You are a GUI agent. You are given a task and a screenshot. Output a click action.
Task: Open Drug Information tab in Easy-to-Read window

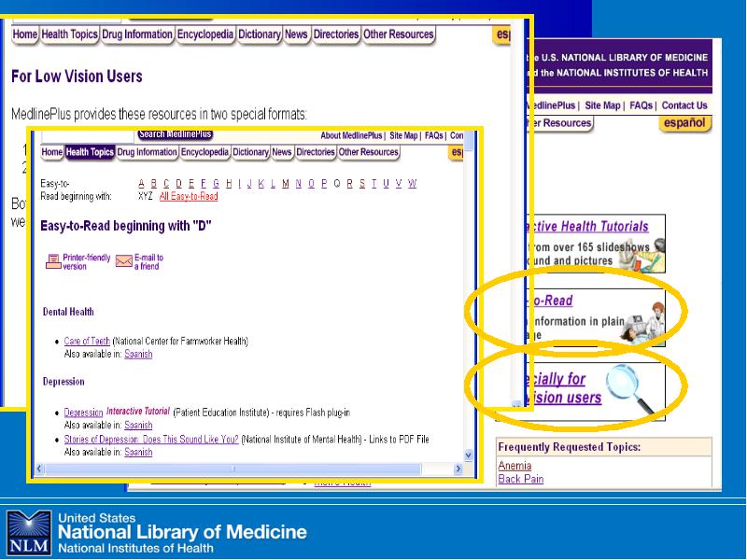point(147,152)
